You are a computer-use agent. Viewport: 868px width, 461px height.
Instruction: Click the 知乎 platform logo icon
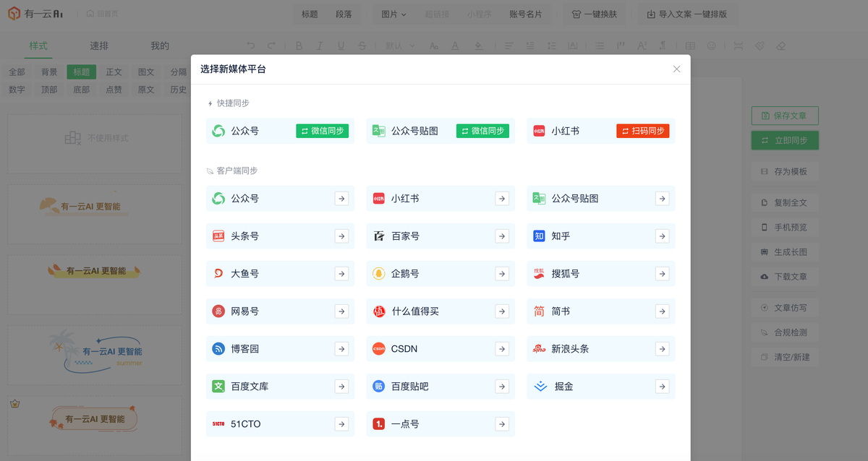tap(539, 236)
